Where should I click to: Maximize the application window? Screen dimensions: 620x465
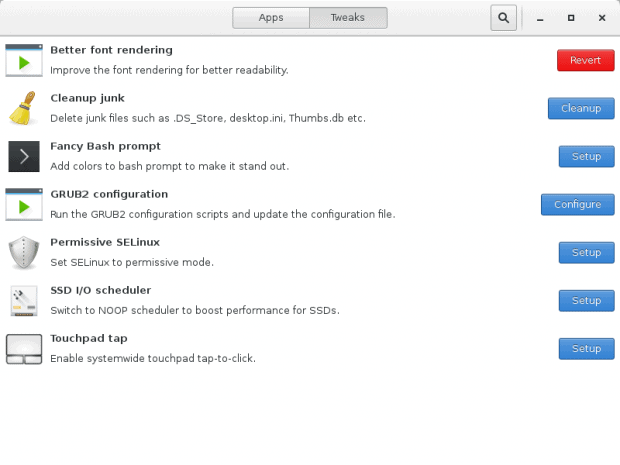click(571, 18)
